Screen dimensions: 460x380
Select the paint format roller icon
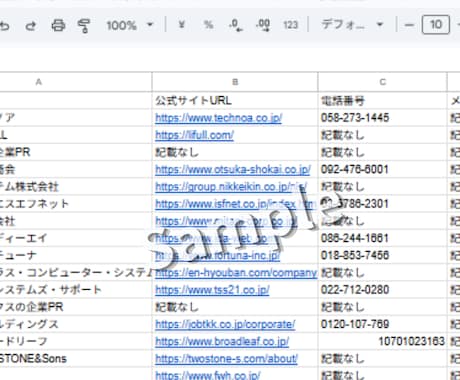(x=84, y=25)
